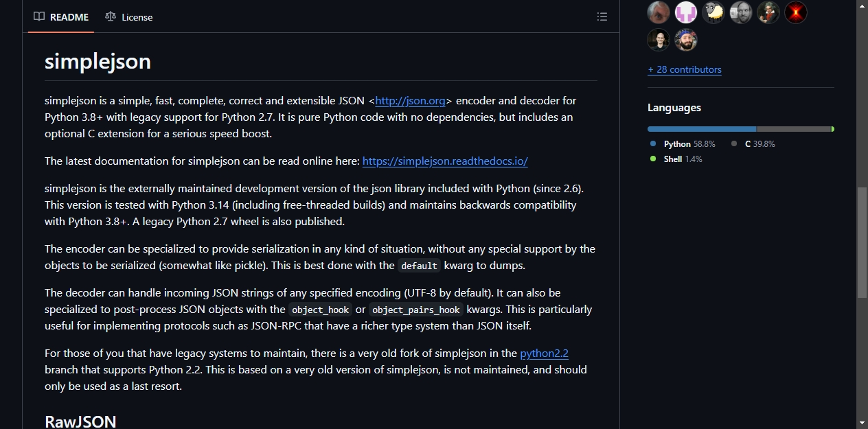The height and width of the screenshot is (429, 868).
Task: Select the C 39.8% language entry
Action: [x=753, y=144]
